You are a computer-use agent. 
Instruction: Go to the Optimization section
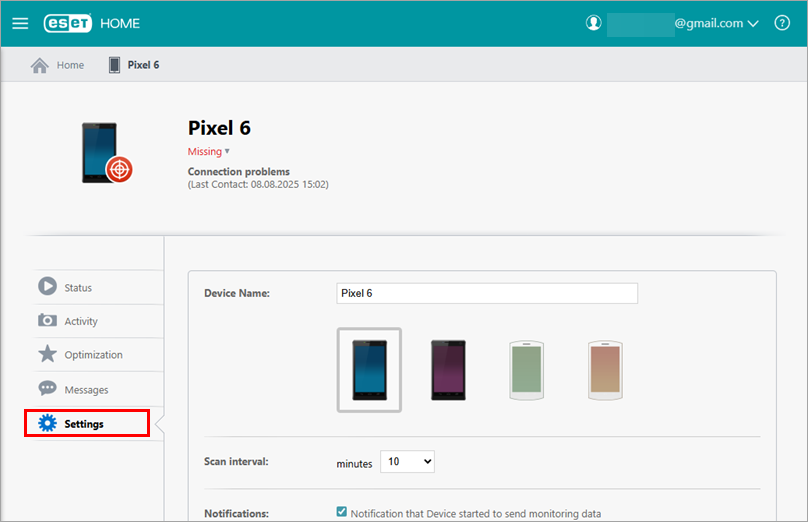(92, 355)
